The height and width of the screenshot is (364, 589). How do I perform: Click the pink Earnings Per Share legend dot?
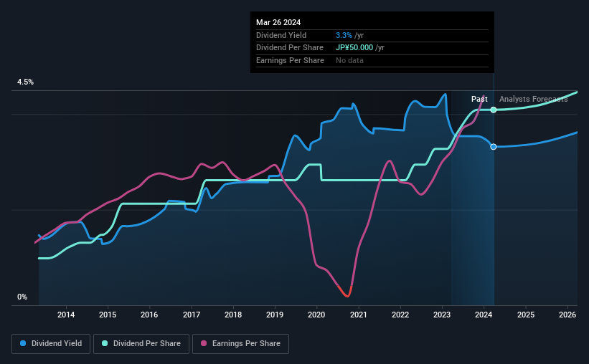(204, 343)
